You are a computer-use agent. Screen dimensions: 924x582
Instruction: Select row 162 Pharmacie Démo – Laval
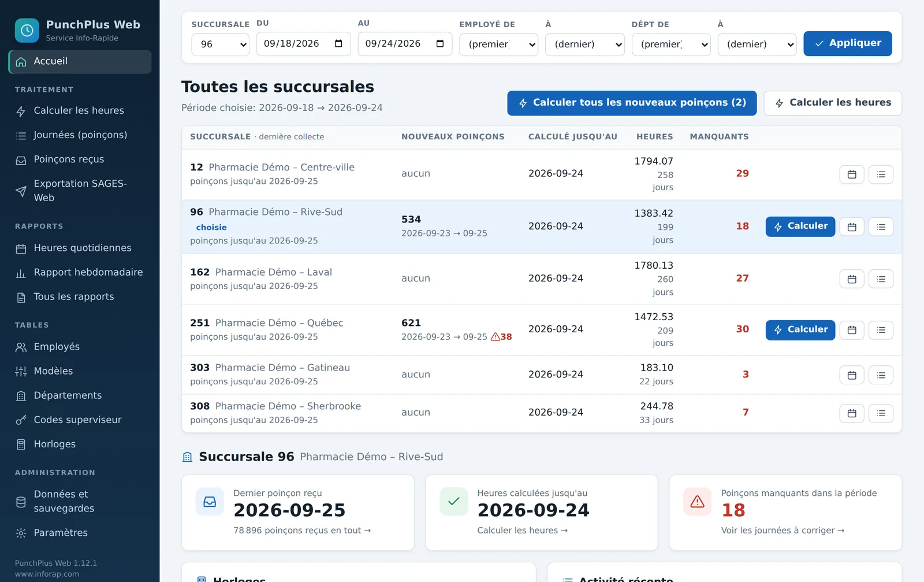542,279
